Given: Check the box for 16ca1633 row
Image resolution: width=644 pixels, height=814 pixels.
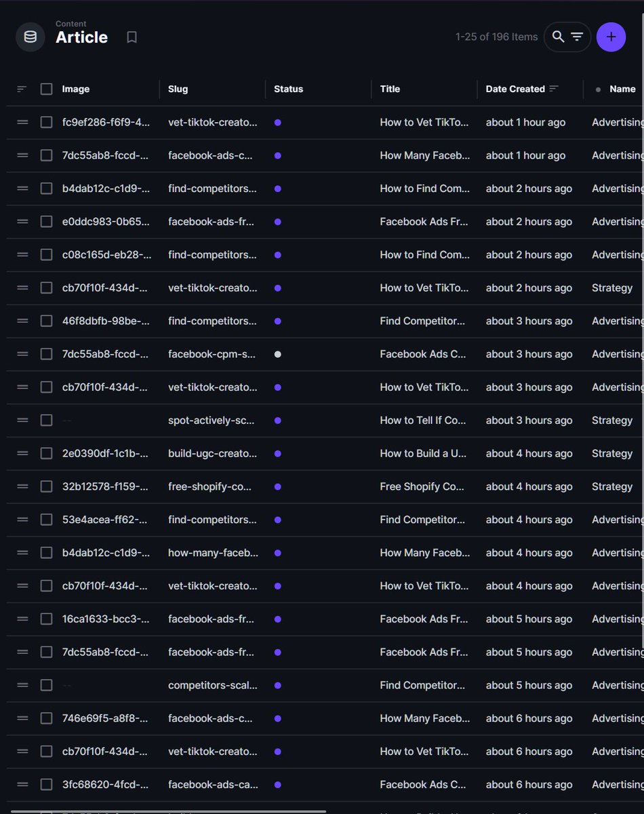Looking at the screenshot, I should pos(46,619).
